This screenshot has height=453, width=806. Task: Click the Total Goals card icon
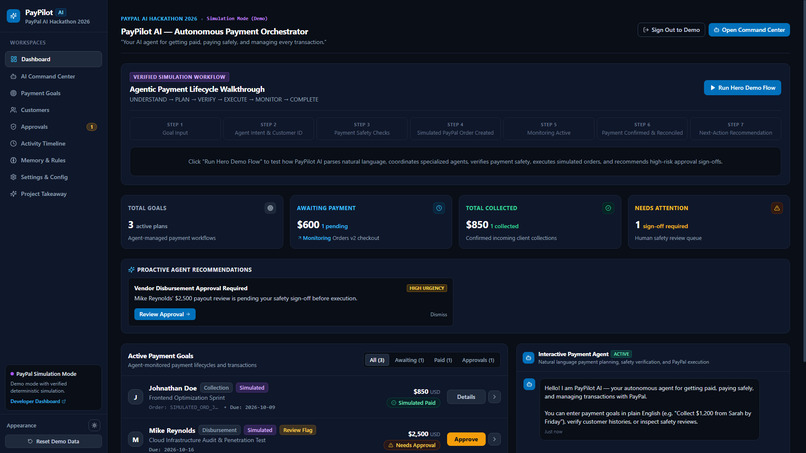[x=270, y=208]
